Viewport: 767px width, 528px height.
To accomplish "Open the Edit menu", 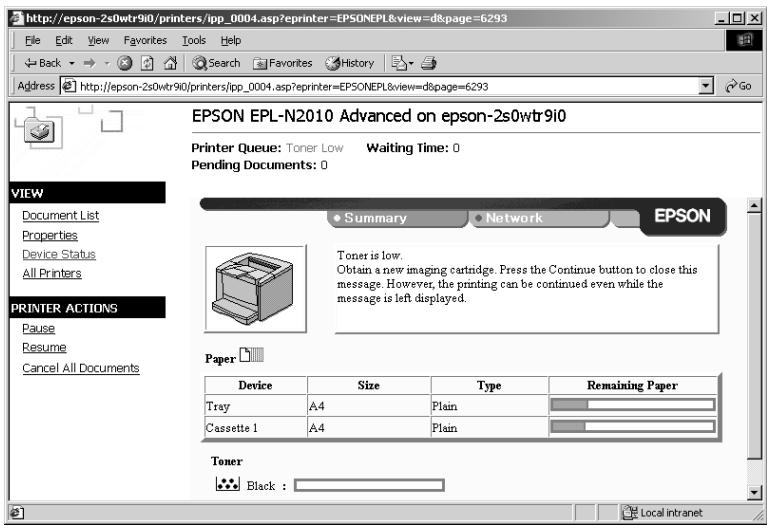I will [x=64, y=41].
